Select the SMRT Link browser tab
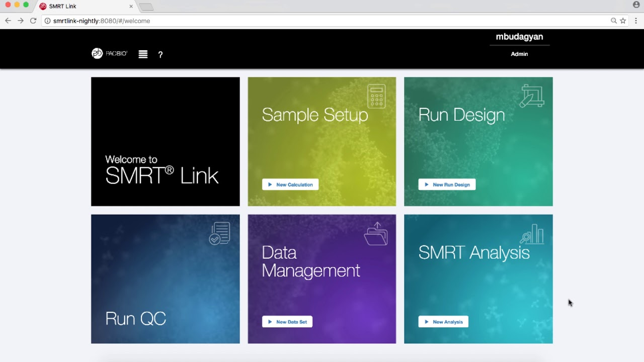 86,6
